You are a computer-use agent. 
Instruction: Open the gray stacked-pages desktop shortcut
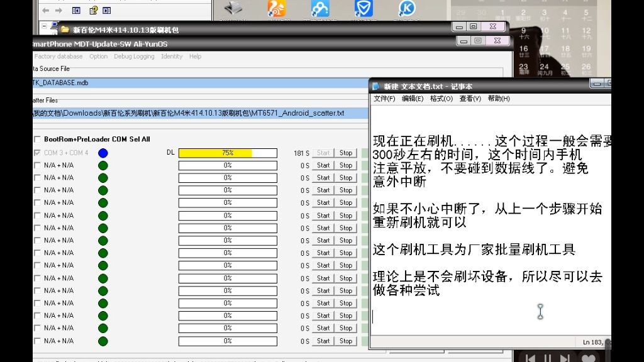pyautogui.click(x=233, y=8)
